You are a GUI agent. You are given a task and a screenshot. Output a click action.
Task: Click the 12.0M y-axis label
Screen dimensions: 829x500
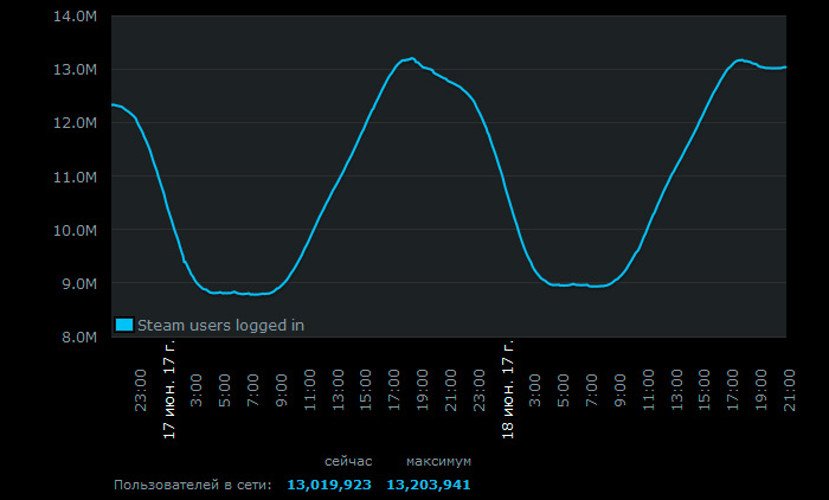point(76,123)
